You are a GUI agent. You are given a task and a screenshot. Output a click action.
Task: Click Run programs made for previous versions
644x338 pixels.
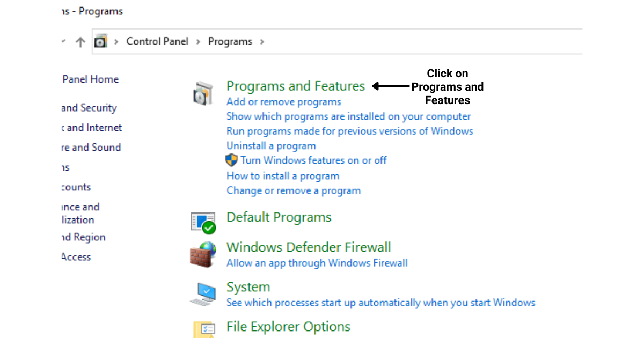click(349, 131)
